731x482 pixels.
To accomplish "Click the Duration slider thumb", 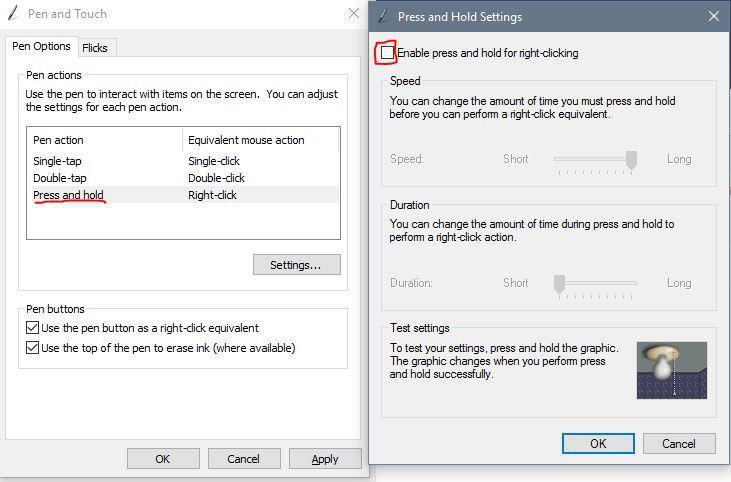I will point(559,283).
